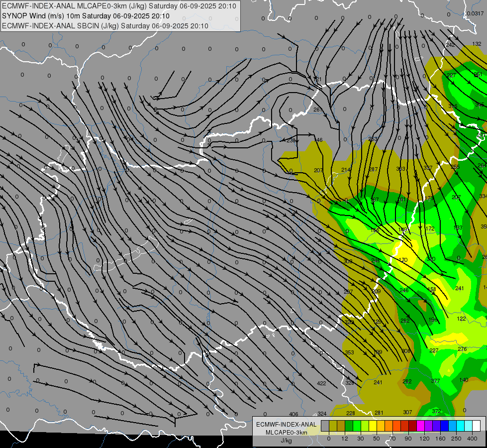Click the map value 324
The height and width of the screenshot is (448, 487).
click(322, 414)
